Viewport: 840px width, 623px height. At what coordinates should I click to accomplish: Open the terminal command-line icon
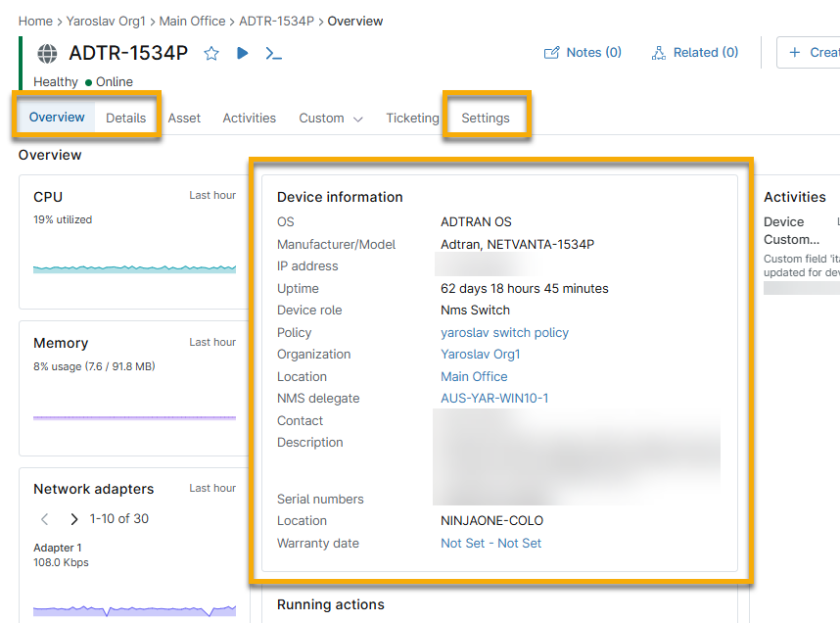tap(274, 53)
